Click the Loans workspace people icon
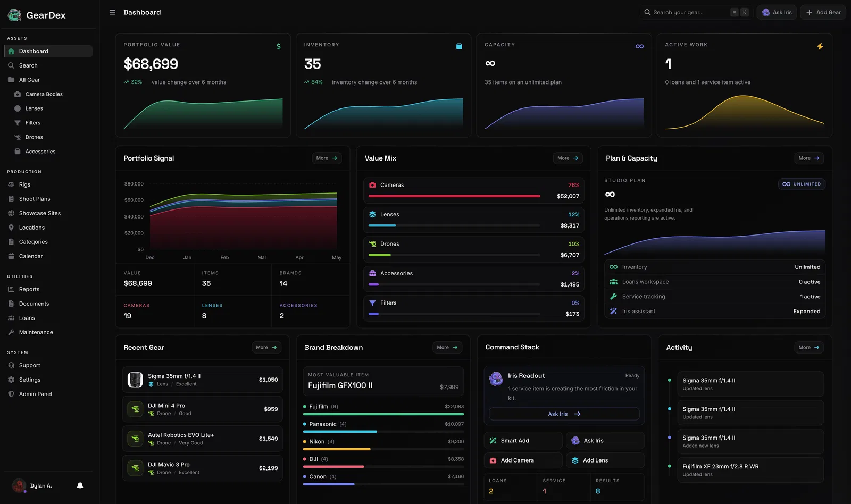 pyautogui.click(x=613, y=282)
